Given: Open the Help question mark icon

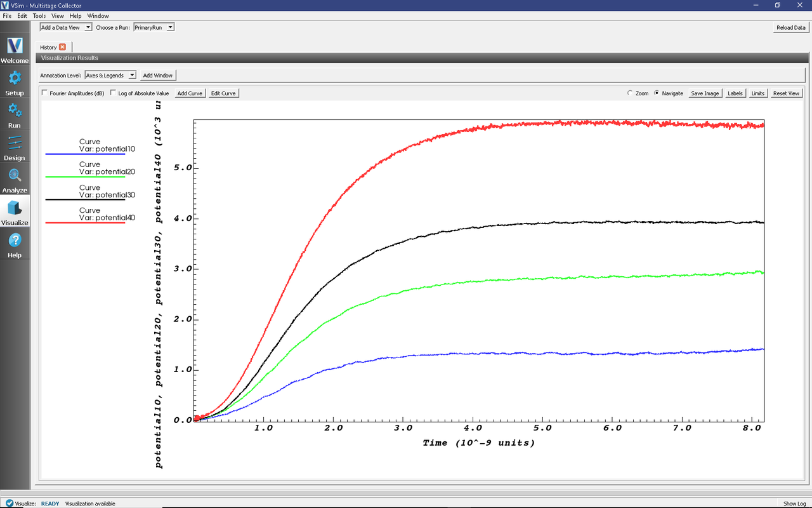Looking at the screenshot, I should (x=15, y=240).
